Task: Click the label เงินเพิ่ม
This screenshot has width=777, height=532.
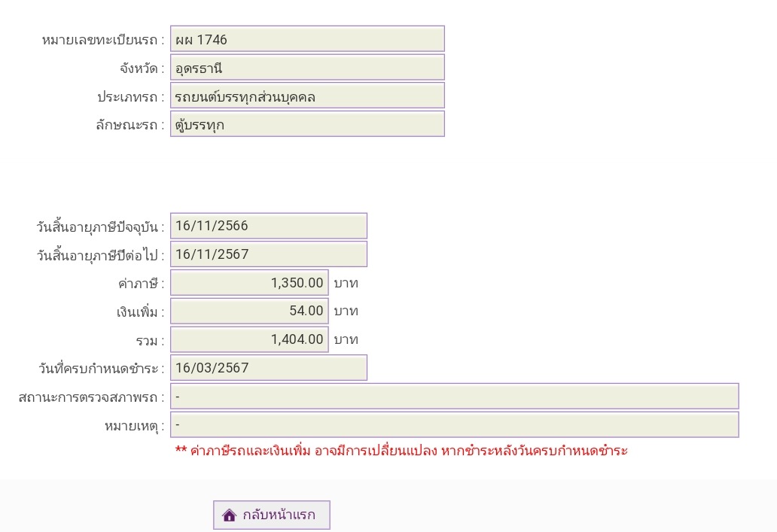Action: click(x=140, y=312)
